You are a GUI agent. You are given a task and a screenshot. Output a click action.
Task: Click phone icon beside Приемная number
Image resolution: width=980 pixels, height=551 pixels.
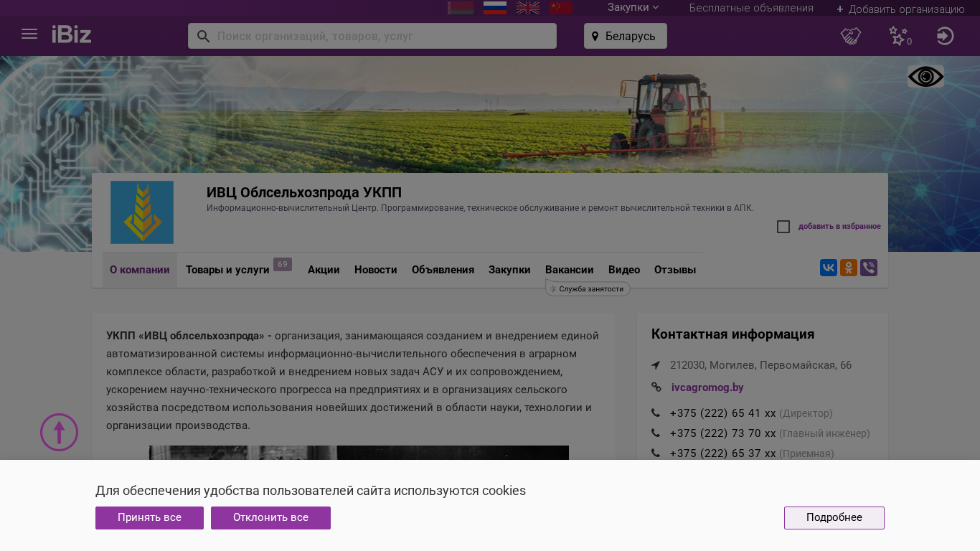coord(656,453)
